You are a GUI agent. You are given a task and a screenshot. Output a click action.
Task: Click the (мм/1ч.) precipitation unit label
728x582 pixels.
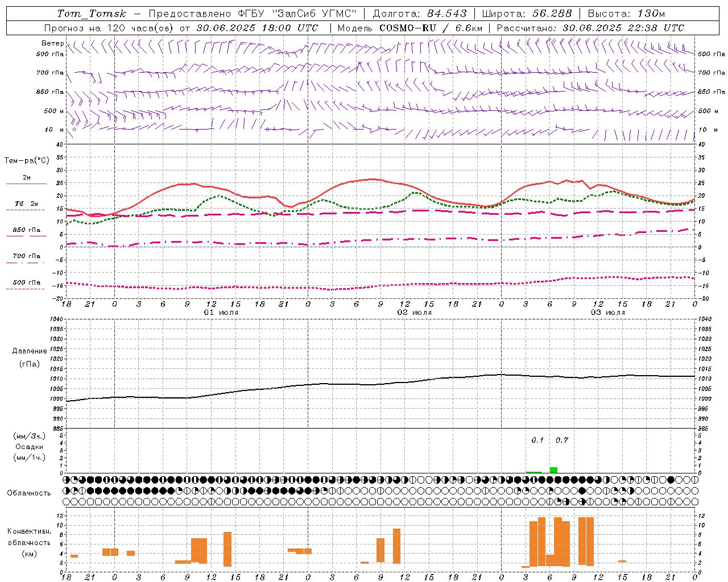30,458
